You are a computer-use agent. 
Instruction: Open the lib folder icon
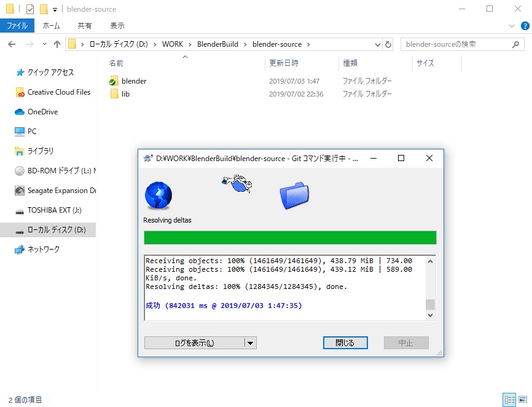(114, 93)
